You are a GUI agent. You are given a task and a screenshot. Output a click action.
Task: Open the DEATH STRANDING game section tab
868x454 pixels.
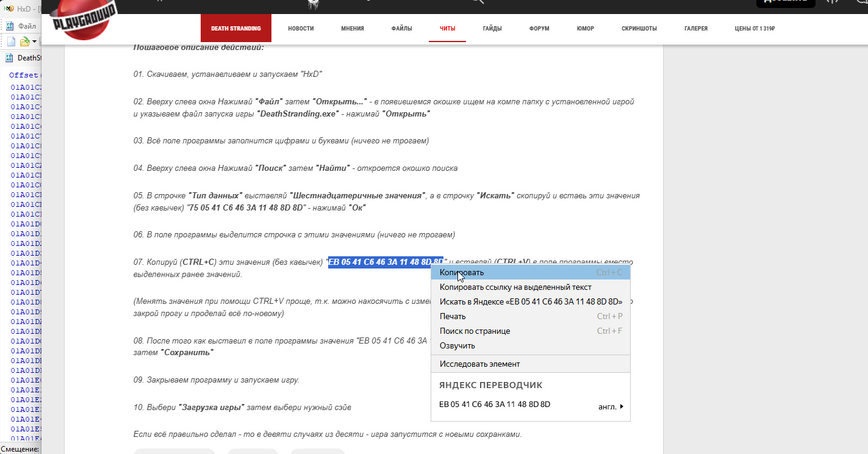pyautogui.click(x=236, y=29)
